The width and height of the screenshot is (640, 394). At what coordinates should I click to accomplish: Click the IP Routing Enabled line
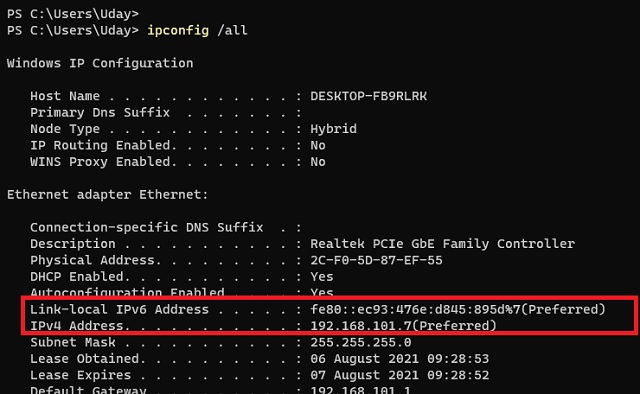coord(178,145)
